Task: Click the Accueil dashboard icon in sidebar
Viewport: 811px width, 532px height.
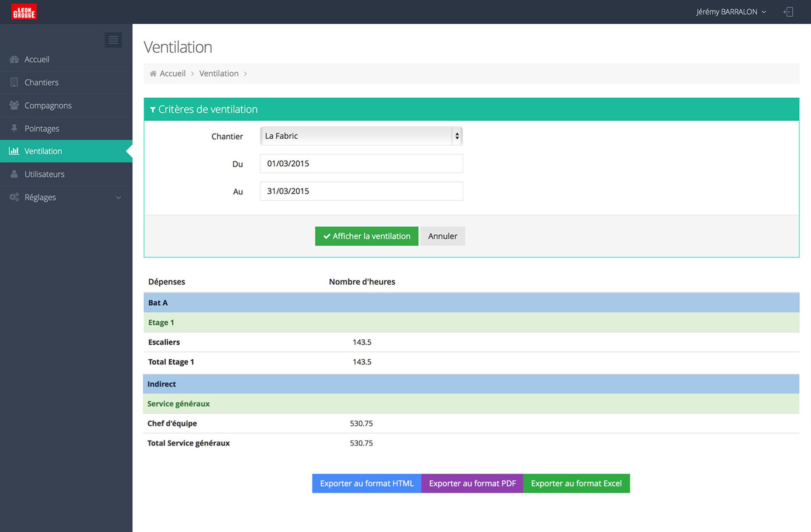Action: pos(14,59)
